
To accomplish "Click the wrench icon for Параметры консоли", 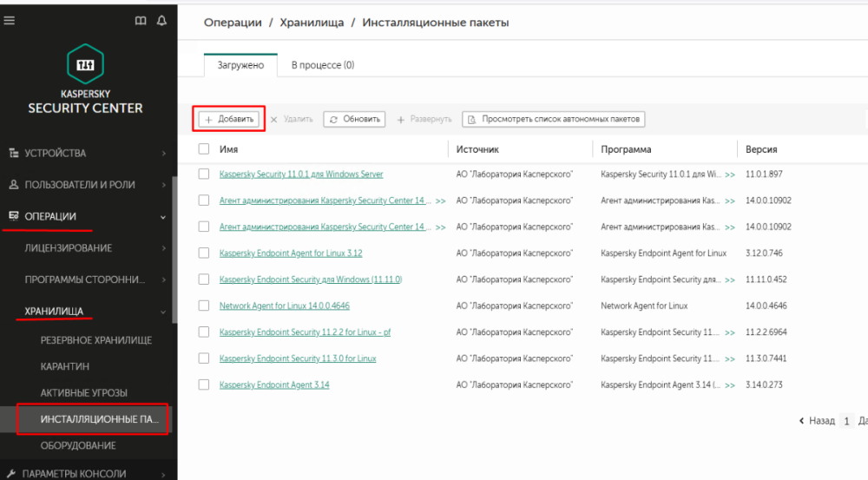I will pyautogui.click(x=11, y=474).
